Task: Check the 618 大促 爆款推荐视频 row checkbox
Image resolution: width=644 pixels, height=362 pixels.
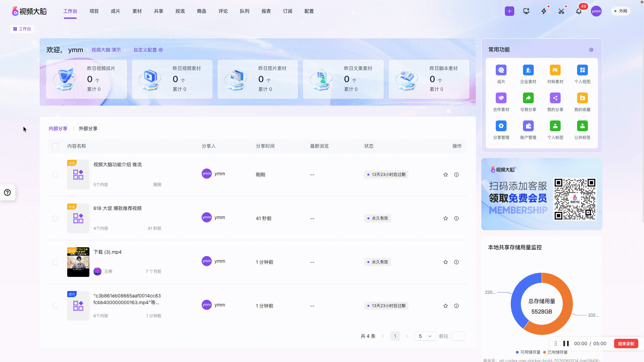Action: 55,218
